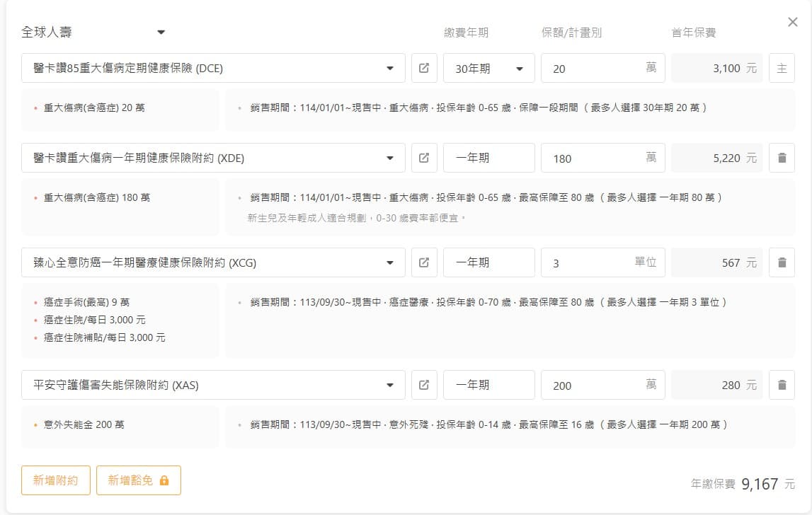Expand the 全球人壽 company dropdown

pyautogui.click(x=161, y=33)
